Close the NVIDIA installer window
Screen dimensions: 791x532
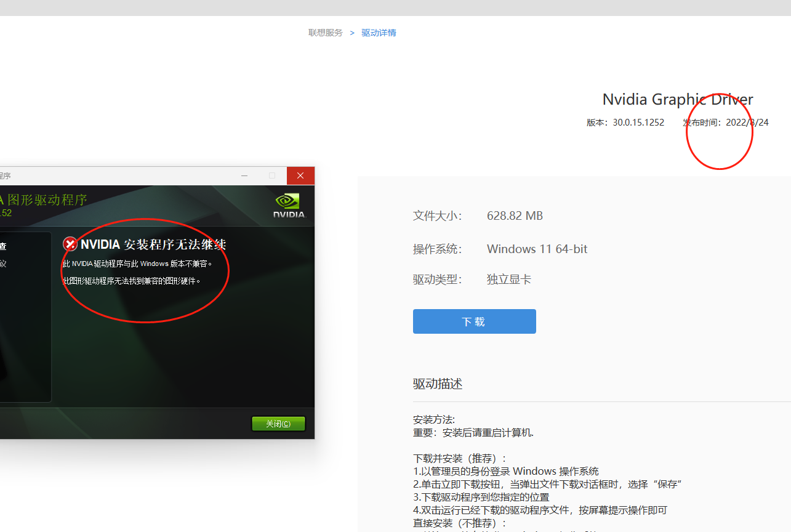coord(300,175)
